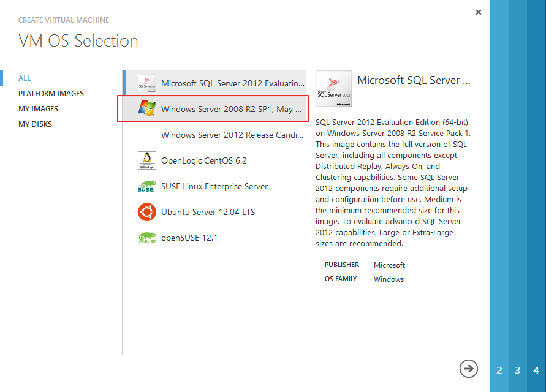
Task: Click the large SQL Server 2012 detail thumbnail
Action: (x=334, y=89)
